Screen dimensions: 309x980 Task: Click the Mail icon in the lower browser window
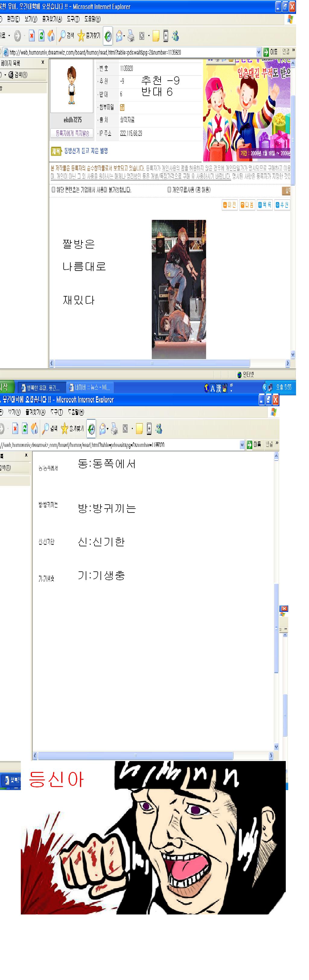[x=103, y=429]
